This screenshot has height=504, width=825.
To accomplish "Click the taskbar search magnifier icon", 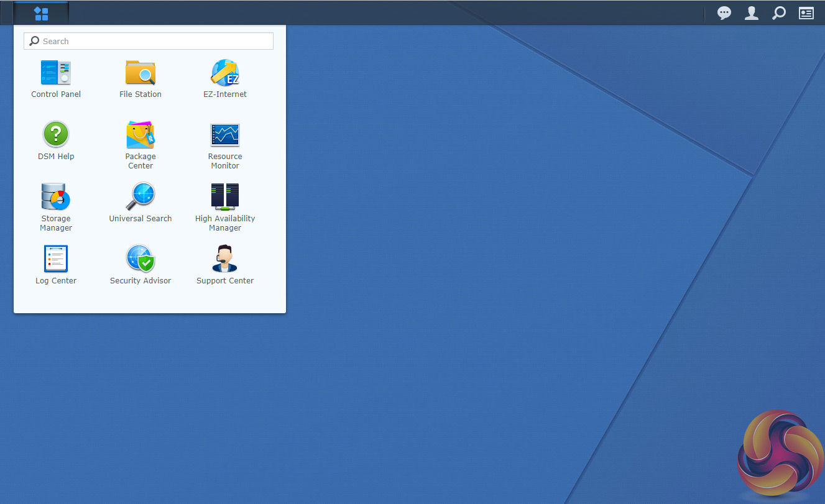I will (779, 13).
